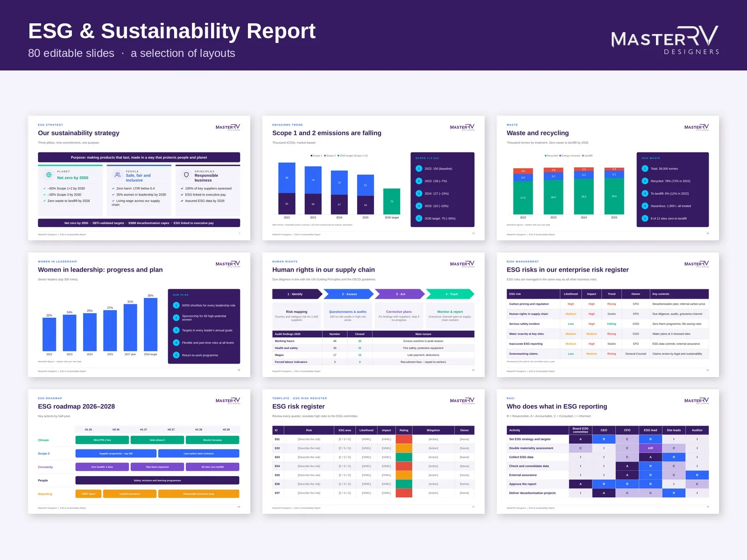The image size is (747, 560).
Task: Click the ESG & Sustainability Report main title
Action: (x=172, y=31)
